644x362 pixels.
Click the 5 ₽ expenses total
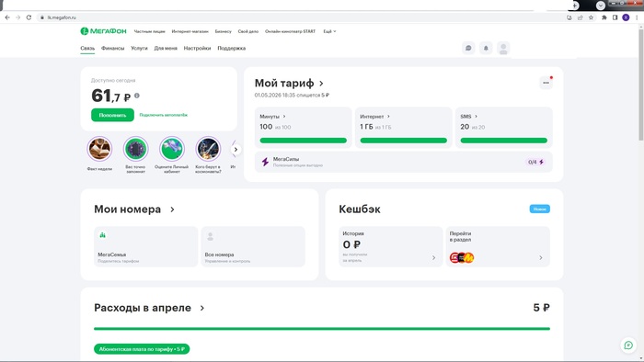(x=541, y=308)
